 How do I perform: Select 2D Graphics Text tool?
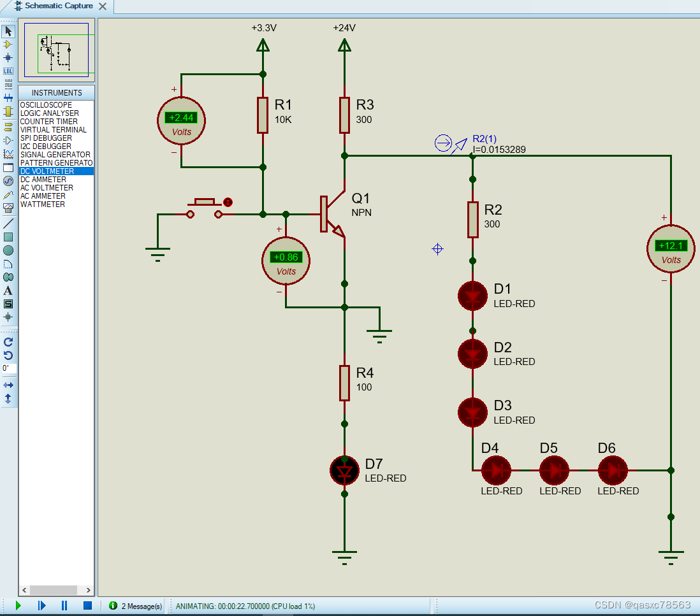[x=8, y=290]
